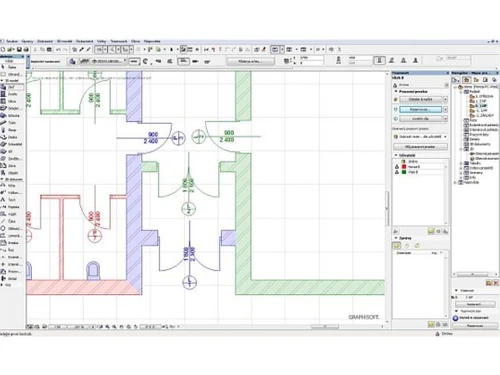Select the Sloup column tool

12,130
